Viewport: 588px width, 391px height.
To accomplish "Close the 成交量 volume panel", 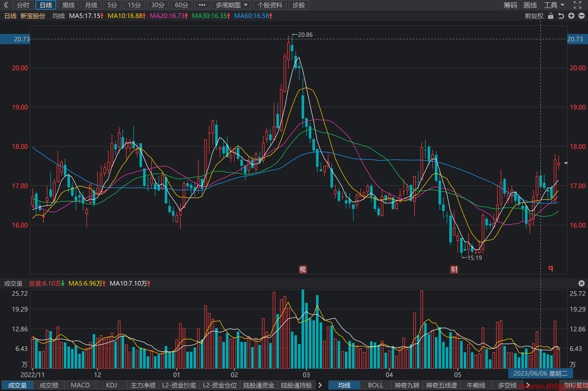I will (582, 283).
